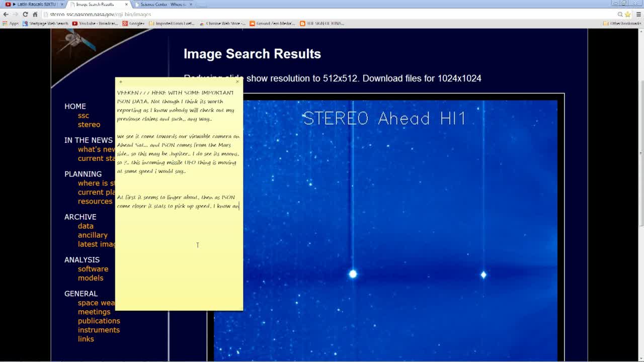Screen dimensions: 644x362
Task: Switch to the Latin Rascals 92KTU tab
Action: click(x=33, y=5)
